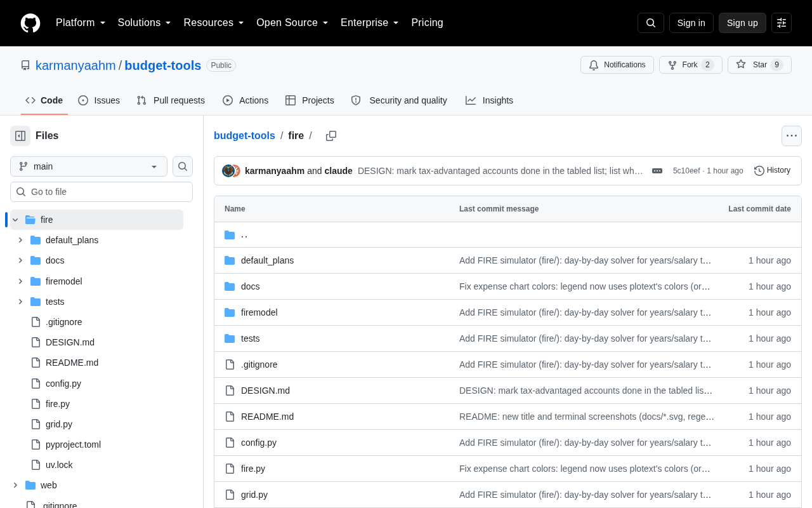Expand the Platform menu dropdown
812x508 pixels.
(x=81, y=23)
